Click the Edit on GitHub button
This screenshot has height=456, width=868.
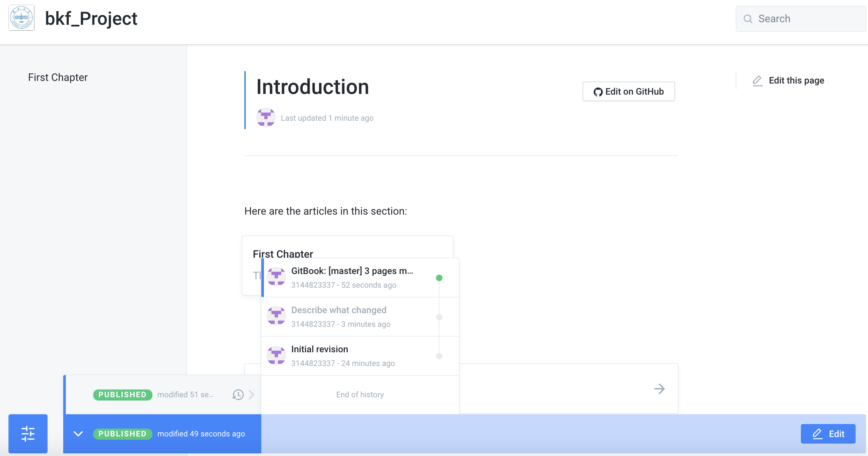pyautogui.click(x=629, y=91)
